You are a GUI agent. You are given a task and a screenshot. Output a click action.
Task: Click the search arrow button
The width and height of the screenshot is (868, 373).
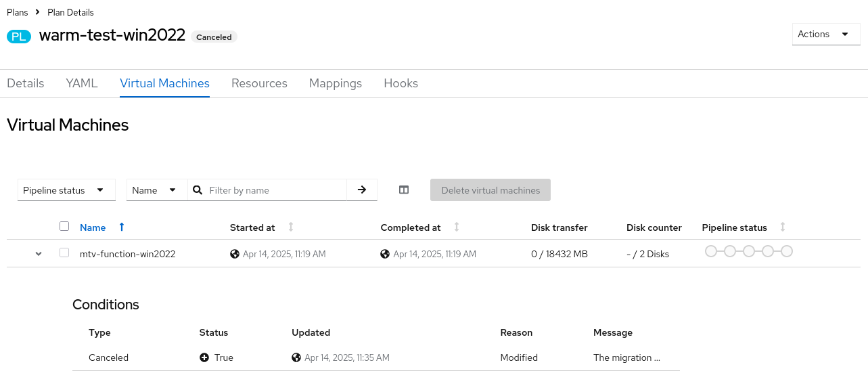click(362, 190)
